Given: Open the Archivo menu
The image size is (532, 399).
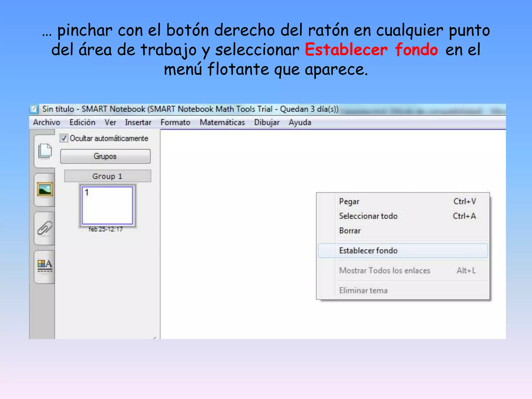Looking at the screenshot, I should coord(46,122).
